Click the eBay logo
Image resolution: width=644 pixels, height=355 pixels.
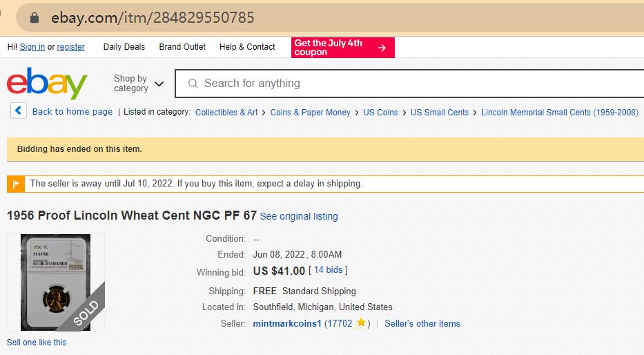coord(47,84)
